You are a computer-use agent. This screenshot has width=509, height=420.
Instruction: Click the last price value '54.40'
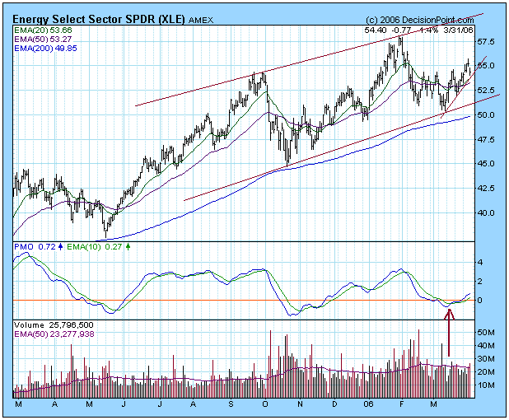(x=376, y=30)
